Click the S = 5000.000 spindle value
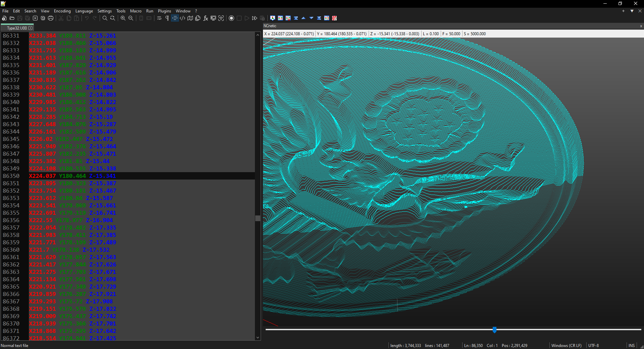The image size is (644, 349). [x=475, y=34]
